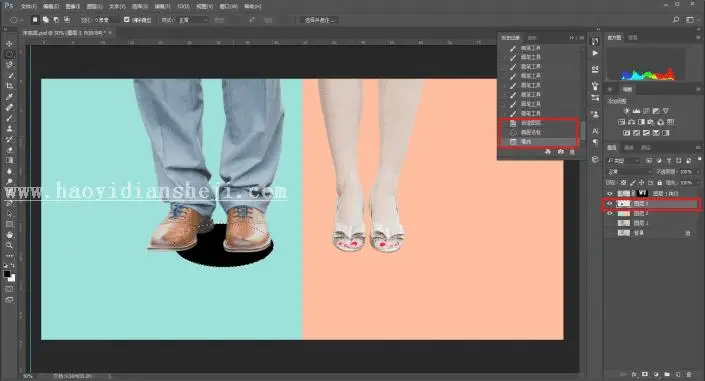Viewport: 705px width, 381px height.
Task: Open the layer filter kind dropdown
Action: tap(623, 161)
